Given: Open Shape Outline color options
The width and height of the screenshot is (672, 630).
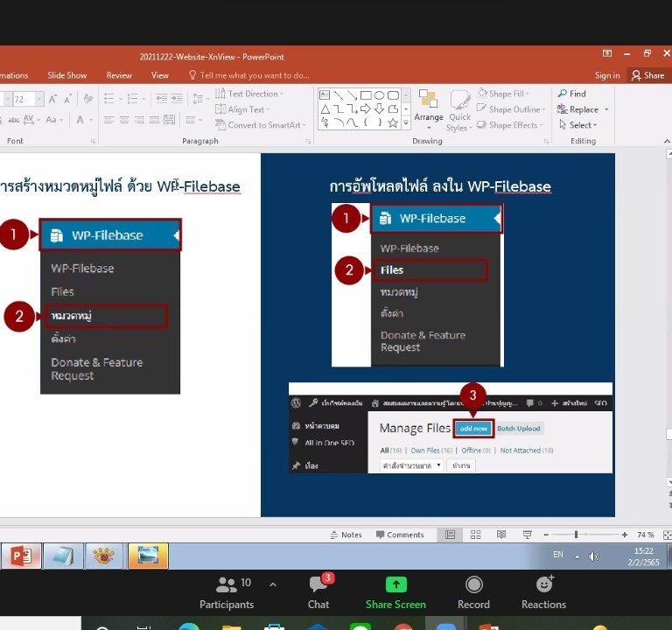Looking at the screenshot, I should [x=511, y=109].
